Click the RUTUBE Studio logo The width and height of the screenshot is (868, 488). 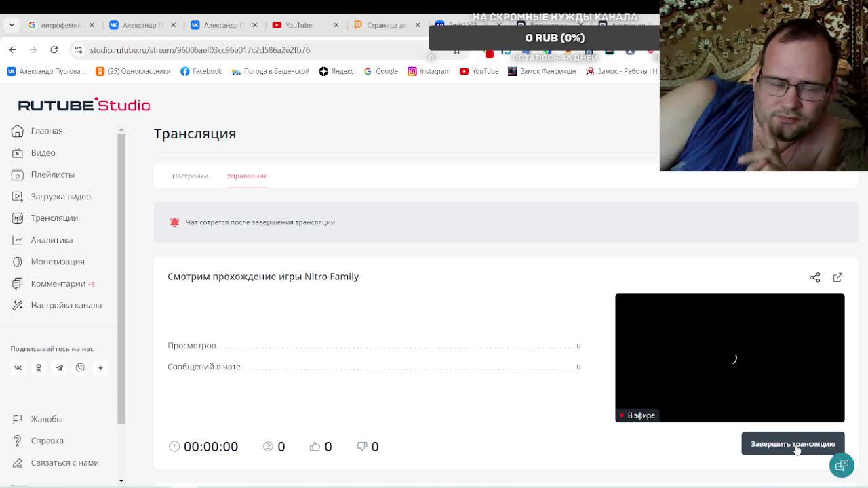point(83,105)
